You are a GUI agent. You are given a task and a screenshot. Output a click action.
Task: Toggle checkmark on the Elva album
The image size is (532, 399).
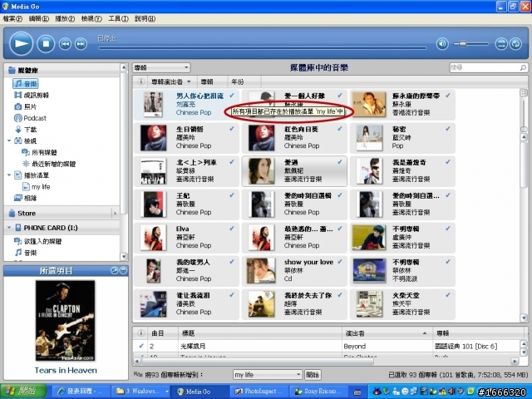232,229
